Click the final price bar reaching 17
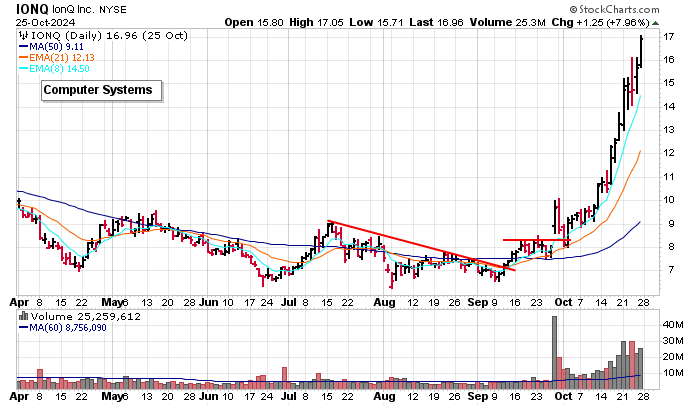700x405 pixels. 642,52
